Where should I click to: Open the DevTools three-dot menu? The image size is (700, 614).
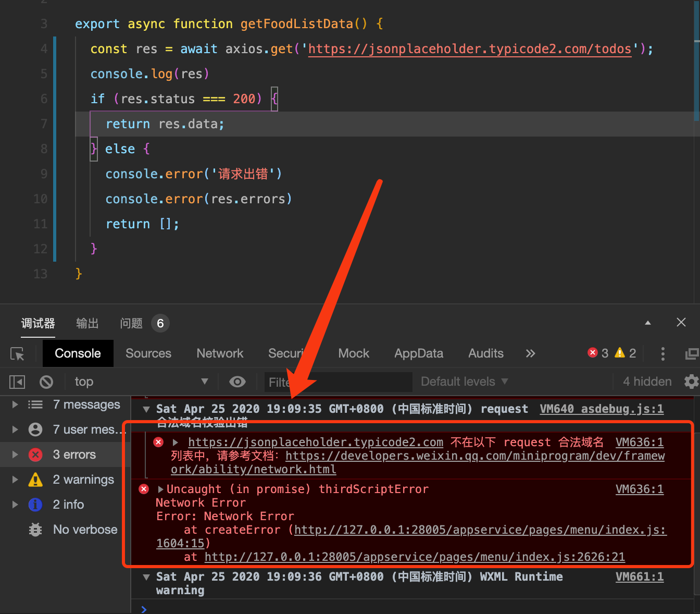tap(662, 354)
